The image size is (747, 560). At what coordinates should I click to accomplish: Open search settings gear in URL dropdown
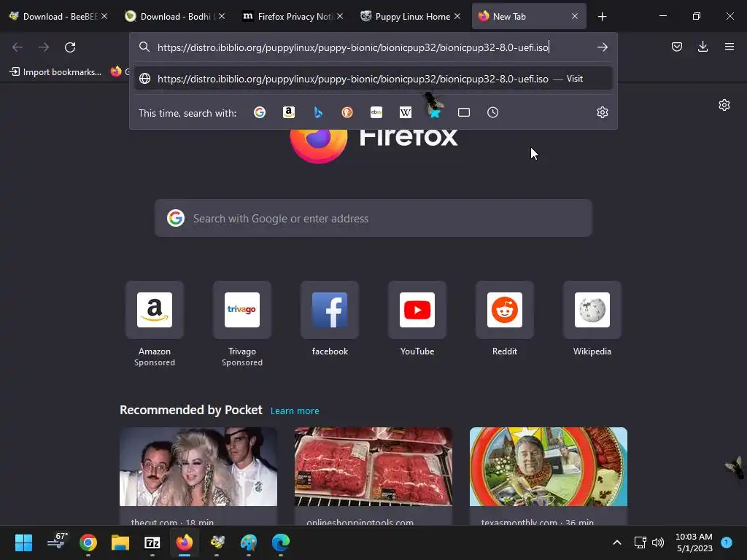point(602,112)
